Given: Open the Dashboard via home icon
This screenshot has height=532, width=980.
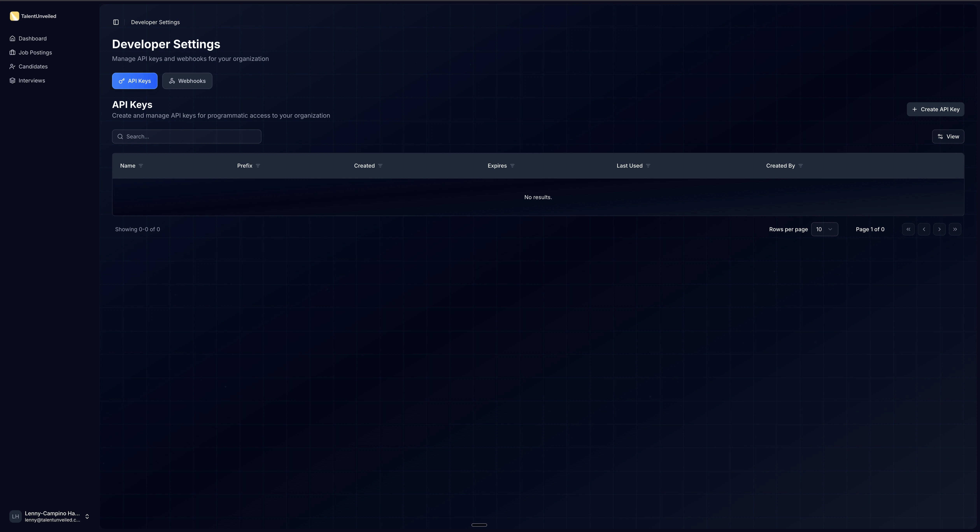Looking at the screenshot, I should (13, 38).
